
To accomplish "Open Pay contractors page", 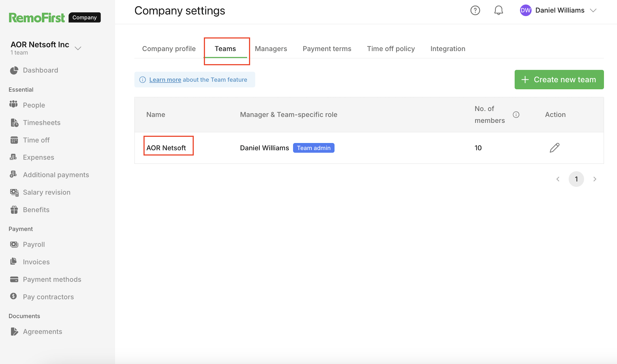I will tap(48, 297).
